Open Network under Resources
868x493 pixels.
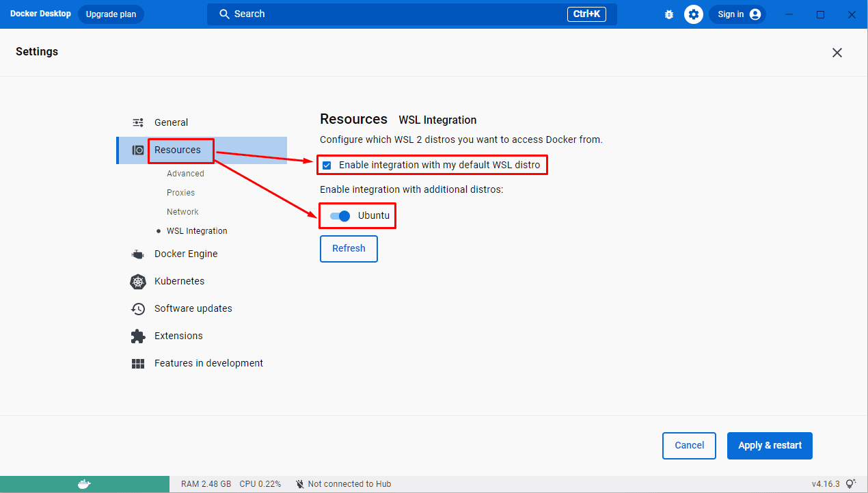(182, 212)
